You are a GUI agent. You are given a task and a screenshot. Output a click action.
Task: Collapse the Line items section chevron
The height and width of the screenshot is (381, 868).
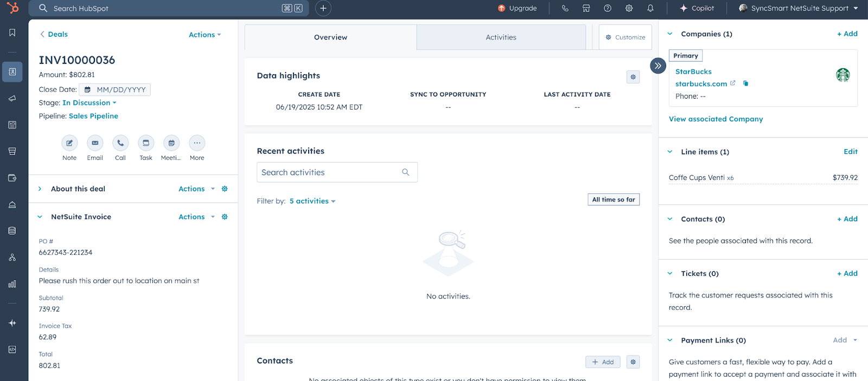click(670, 152)
